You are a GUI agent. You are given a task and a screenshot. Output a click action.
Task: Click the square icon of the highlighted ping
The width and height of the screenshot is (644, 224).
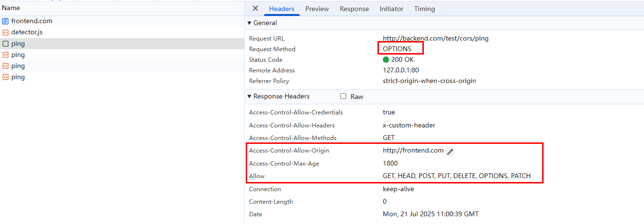5,44
